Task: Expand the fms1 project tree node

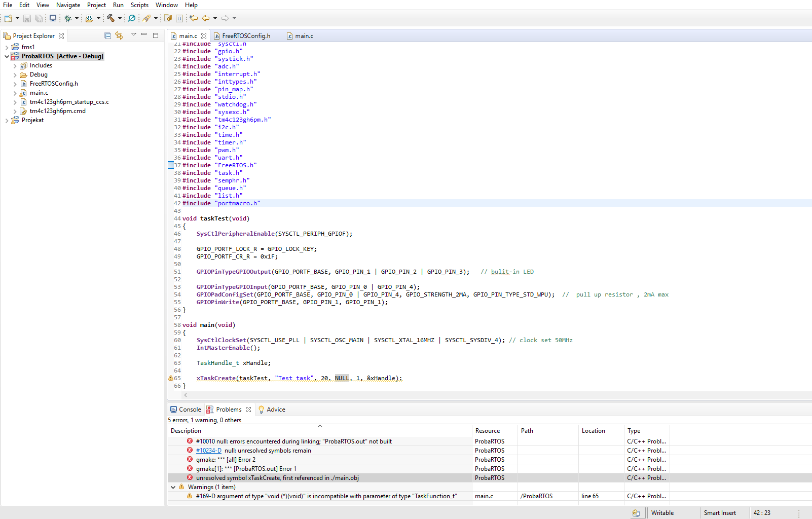Action: coord(7,47)
